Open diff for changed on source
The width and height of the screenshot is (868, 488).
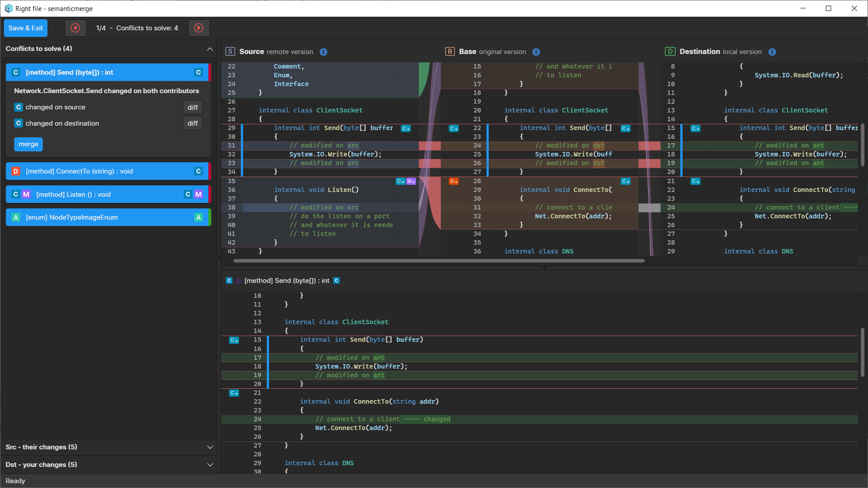[192, 107]
